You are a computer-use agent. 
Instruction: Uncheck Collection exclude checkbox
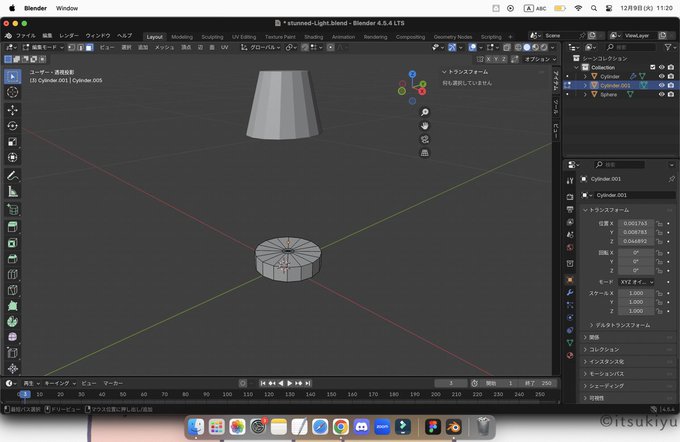[652, 67]
